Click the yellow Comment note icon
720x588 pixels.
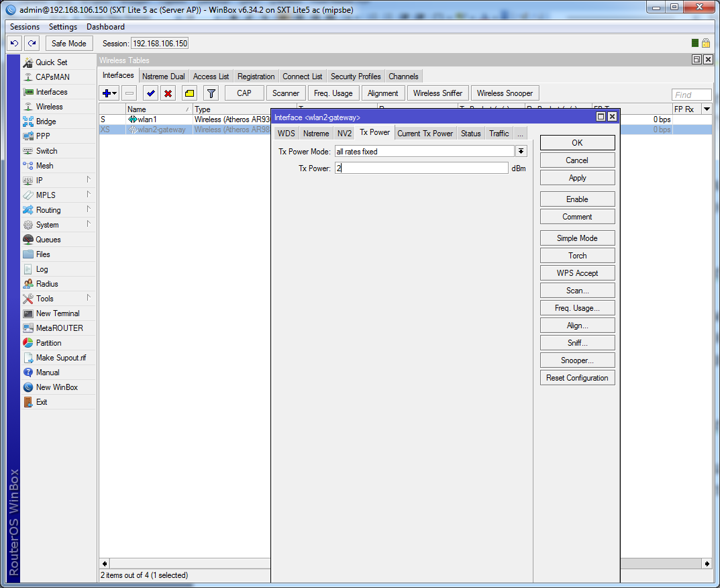pyautogui.click(x=189, y=93)
